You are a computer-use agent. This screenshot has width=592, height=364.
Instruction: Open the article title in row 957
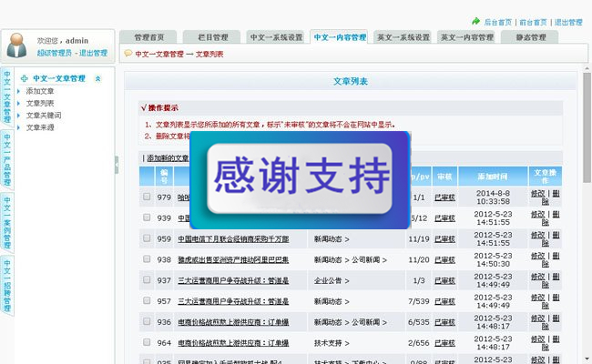pos(233,301)
